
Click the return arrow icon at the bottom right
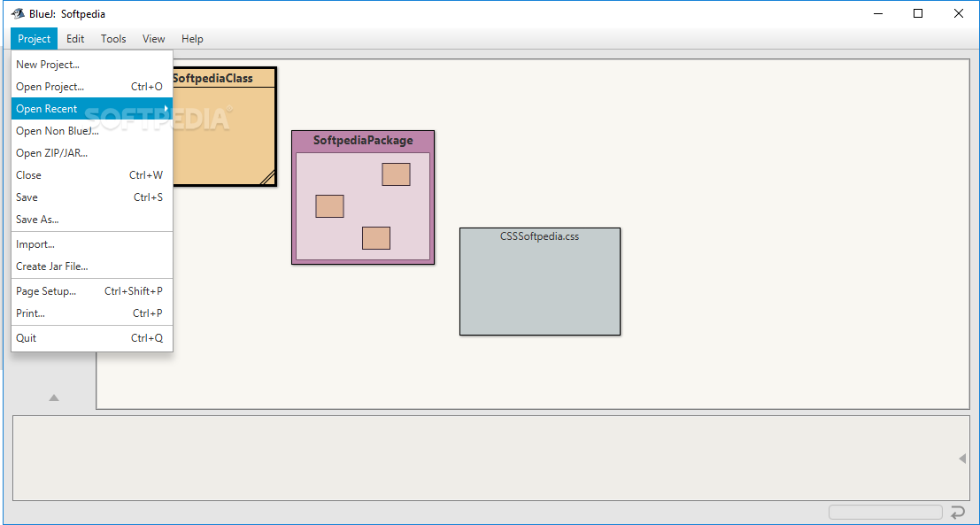(958, 513)
